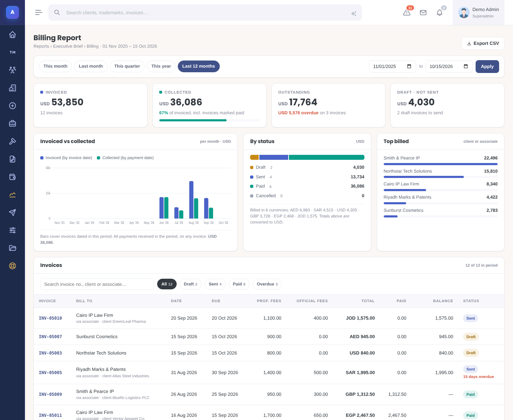The height and width of the screenshot is (420, 513).
Task: Filter invoices by the Sent tab
Action: (x=215, y=284)
